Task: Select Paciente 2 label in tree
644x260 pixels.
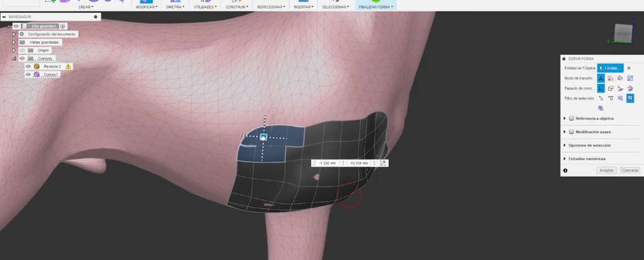Action: click(x=52, y=66)
